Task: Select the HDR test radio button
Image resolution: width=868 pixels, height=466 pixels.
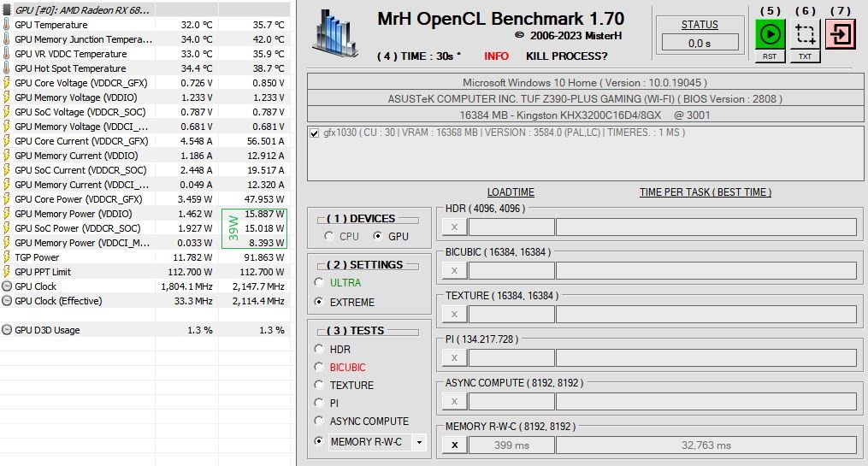Action: pyautogui.click(x=319, y=349)
